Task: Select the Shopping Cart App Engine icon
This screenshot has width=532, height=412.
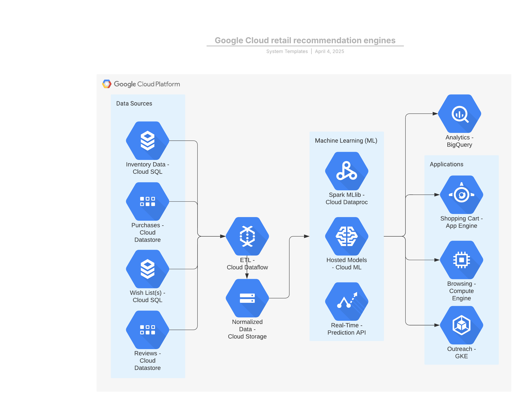Action: coord(461,195)
